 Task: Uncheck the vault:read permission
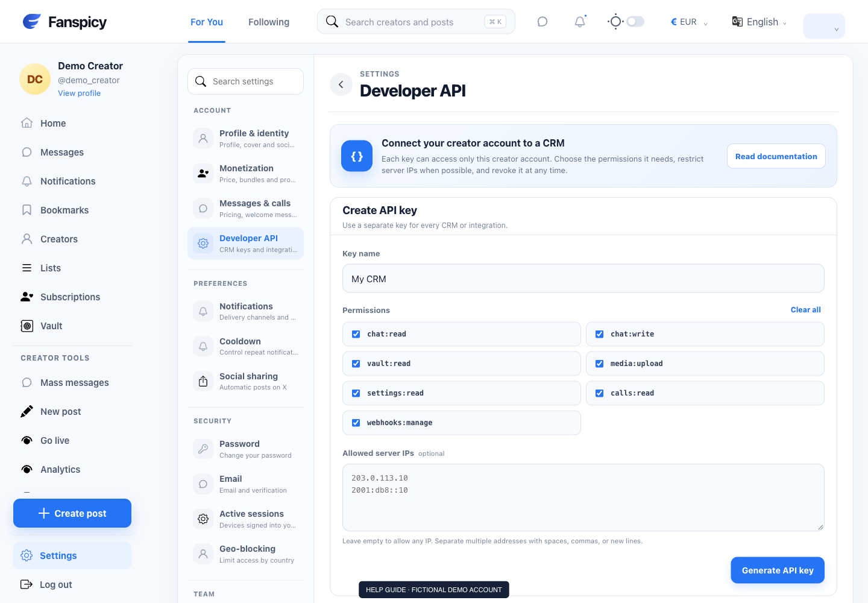coord(356,364)
